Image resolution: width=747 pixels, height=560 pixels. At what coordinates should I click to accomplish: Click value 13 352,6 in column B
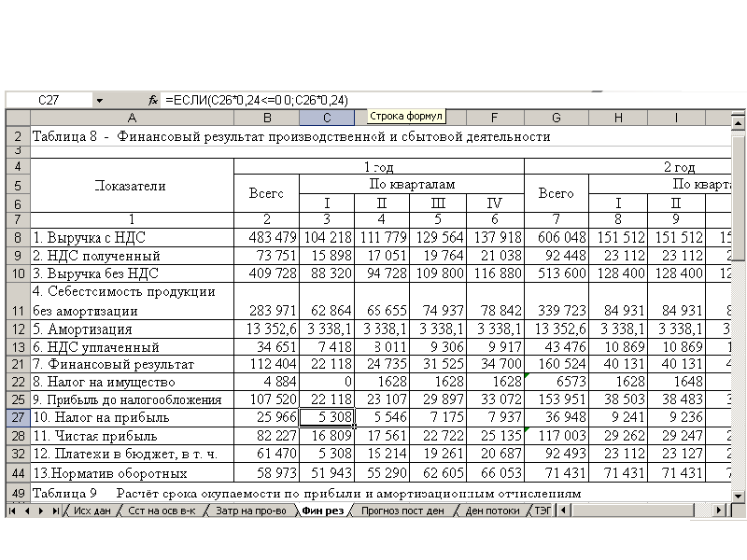[x=267, y=329]
